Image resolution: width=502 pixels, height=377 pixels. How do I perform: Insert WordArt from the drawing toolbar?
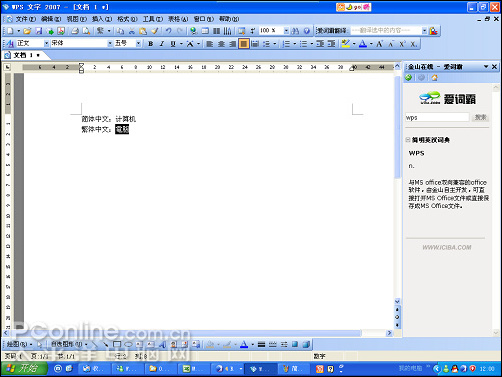point(162,344)
